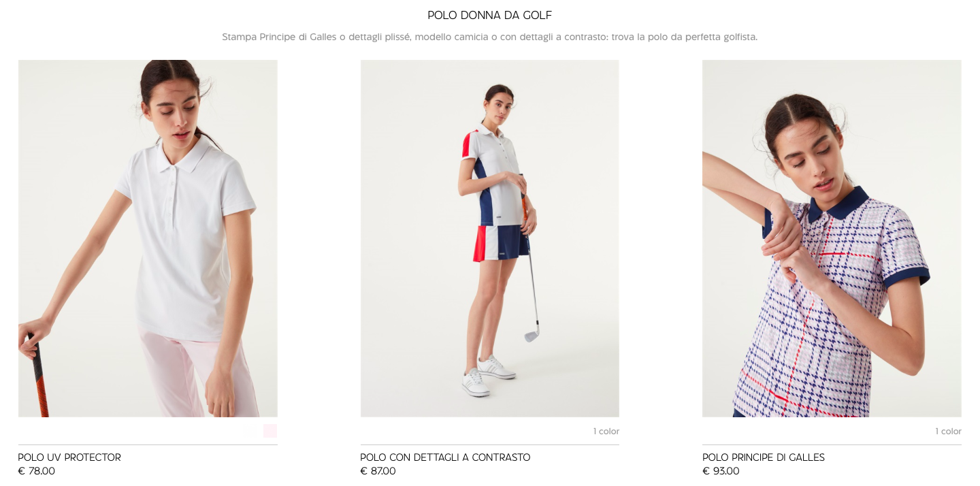Click the POLO DONNA DA GOLF heading
980x486 pixels.
(x=490, y=15)
